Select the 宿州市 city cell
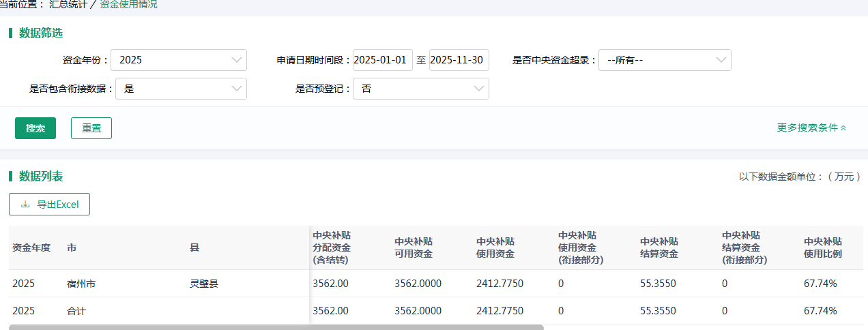This screenshot has width=868, height=330. coord(81,284)
